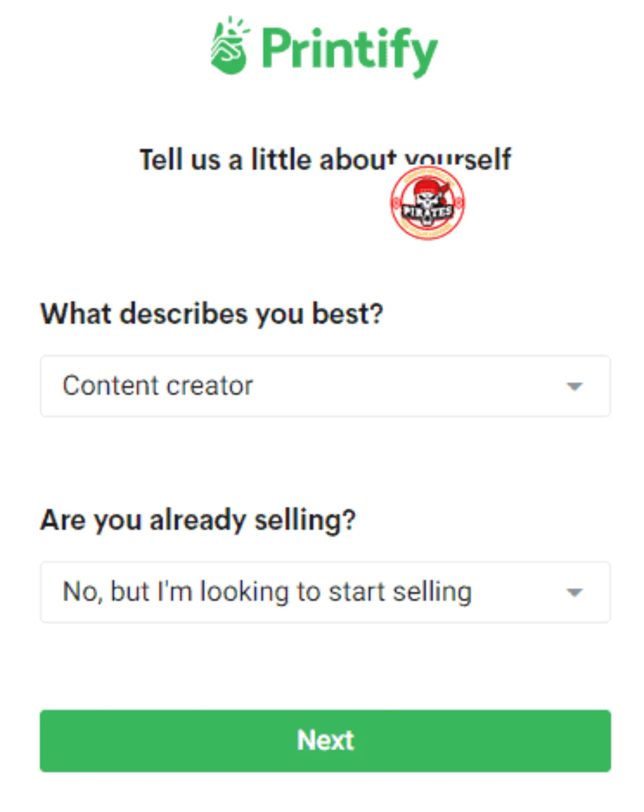Click the word 'Next' on the green button

[x=325, y=741]
